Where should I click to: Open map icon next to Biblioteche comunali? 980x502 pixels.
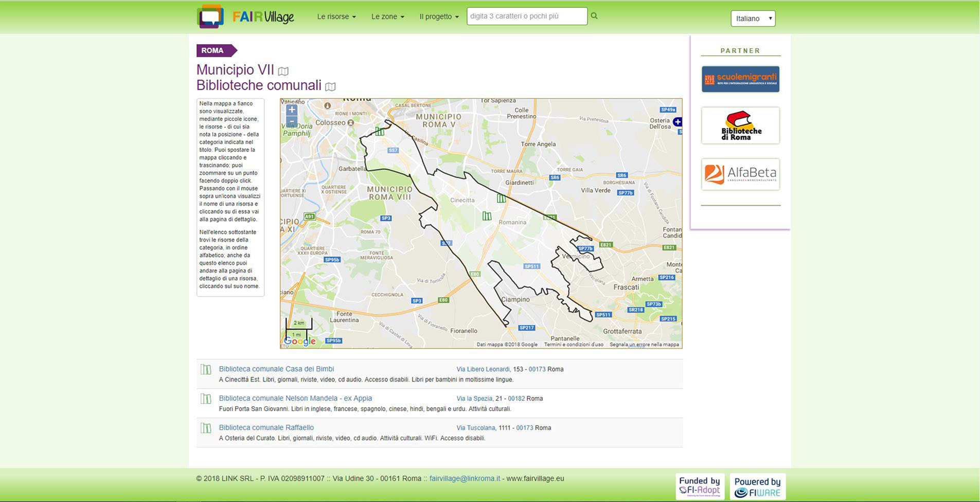[x=331, y=87]
